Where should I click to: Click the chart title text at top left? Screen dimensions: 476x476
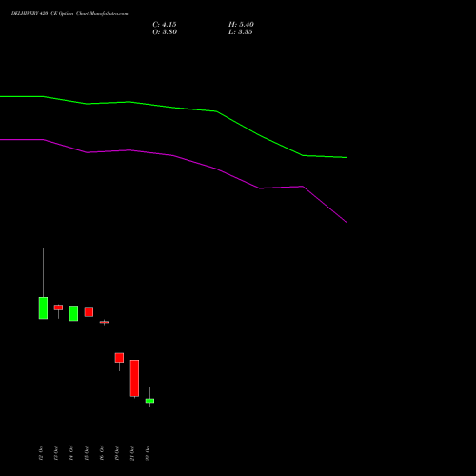click(x=69, y=14)
